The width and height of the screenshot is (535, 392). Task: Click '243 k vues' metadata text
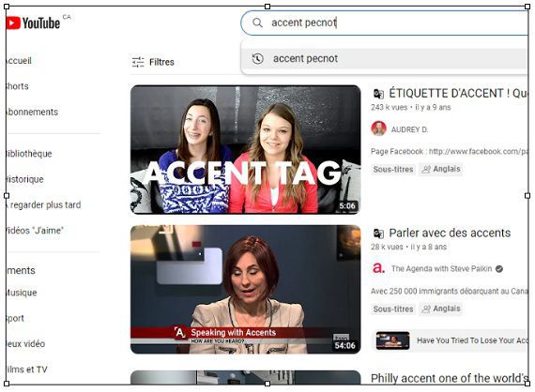pos(389,107)
